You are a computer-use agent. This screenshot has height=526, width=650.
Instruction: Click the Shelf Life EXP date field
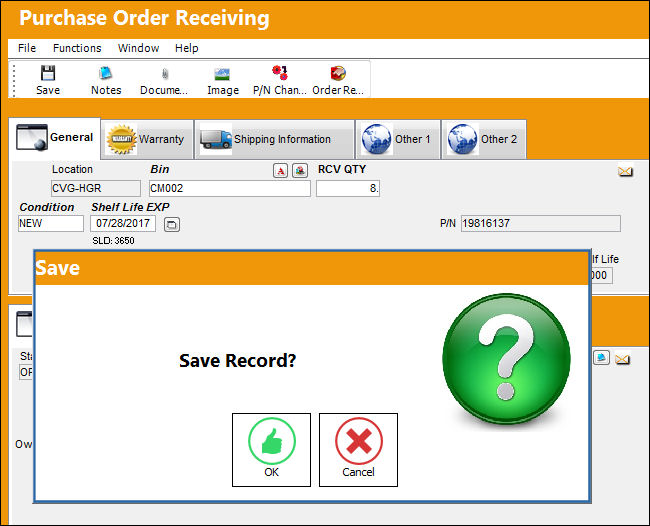pos(123,223)
